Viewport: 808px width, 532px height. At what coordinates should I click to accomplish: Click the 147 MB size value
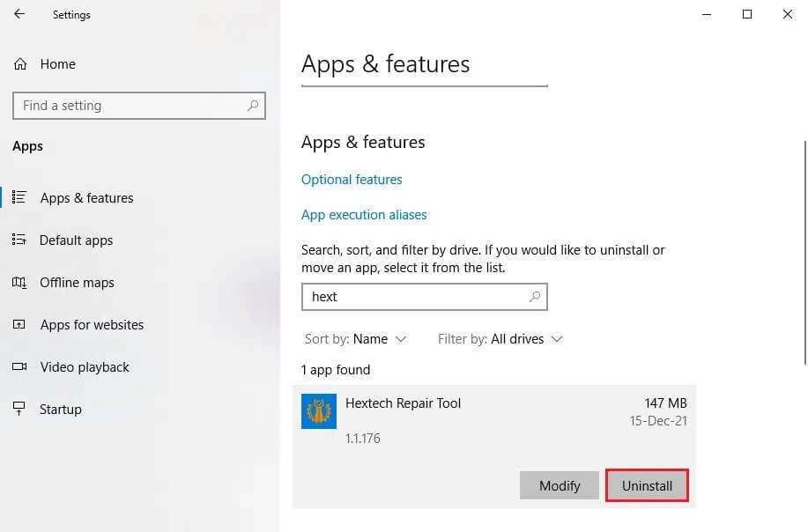tap(665, 403)
